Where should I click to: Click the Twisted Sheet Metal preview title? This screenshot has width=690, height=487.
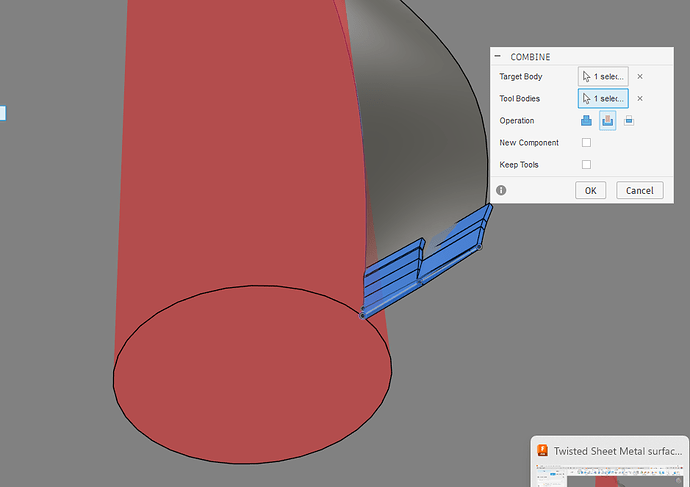click(x=617, y=451)
